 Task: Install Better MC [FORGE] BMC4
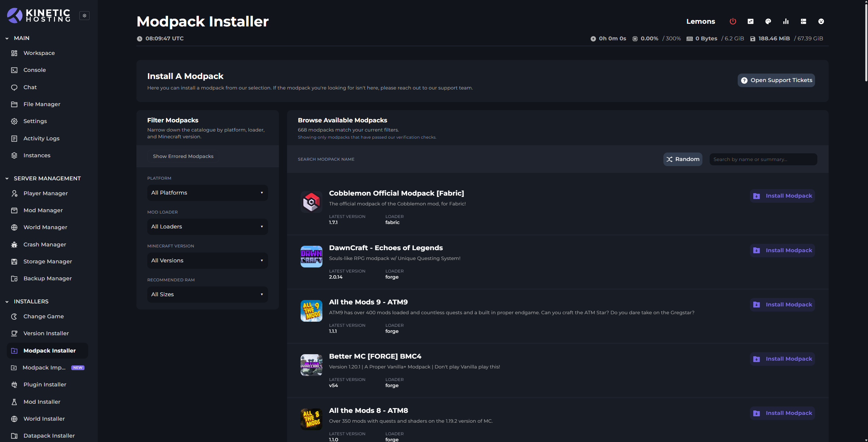[x=782, y=359]
